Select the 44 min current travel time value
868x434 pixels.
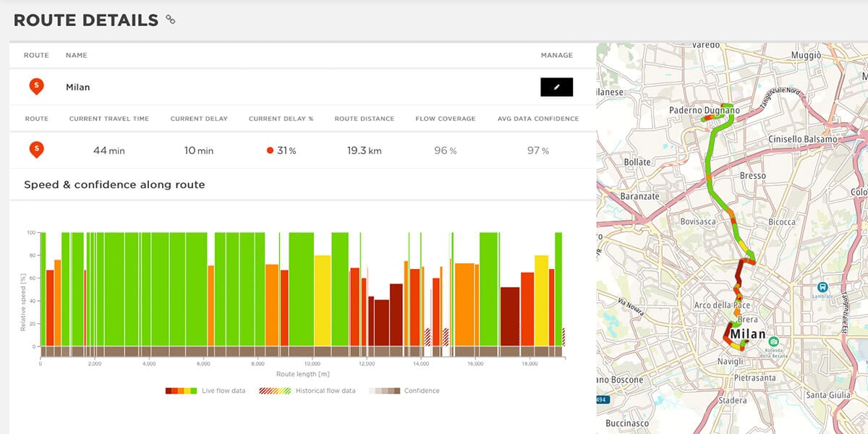coord(109,150)
